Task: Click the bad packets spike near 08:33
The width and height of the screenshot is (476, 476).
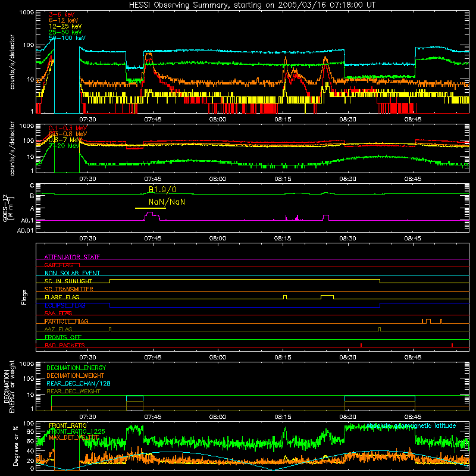Action: [x=361, y=345]
